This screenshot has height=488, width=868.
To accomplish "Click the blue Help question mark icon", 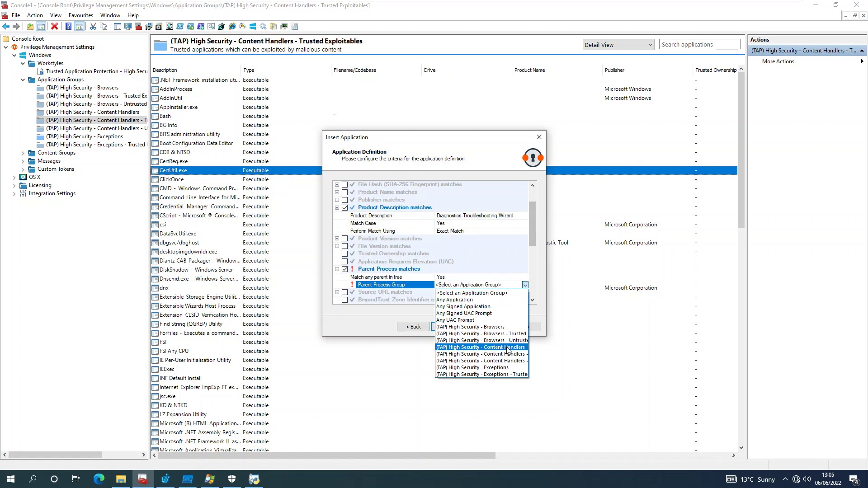I will (x=68, y=26).
